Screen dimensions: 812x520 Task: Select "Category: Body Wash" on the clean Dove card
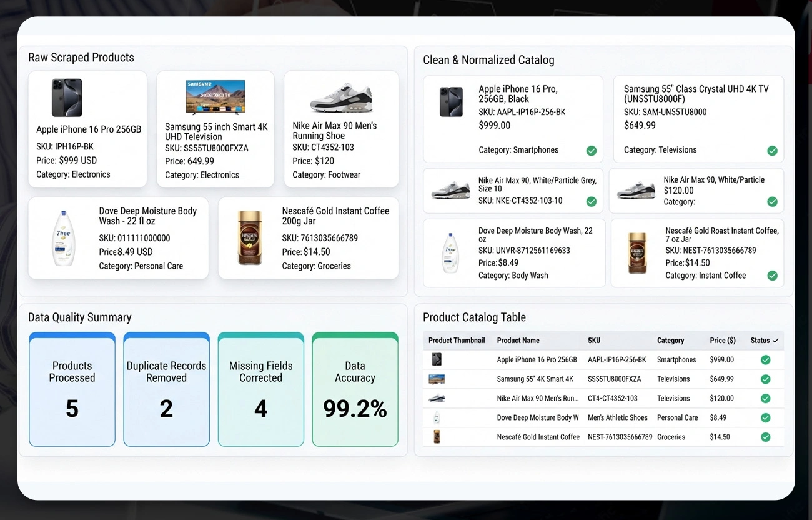[513, 276]
